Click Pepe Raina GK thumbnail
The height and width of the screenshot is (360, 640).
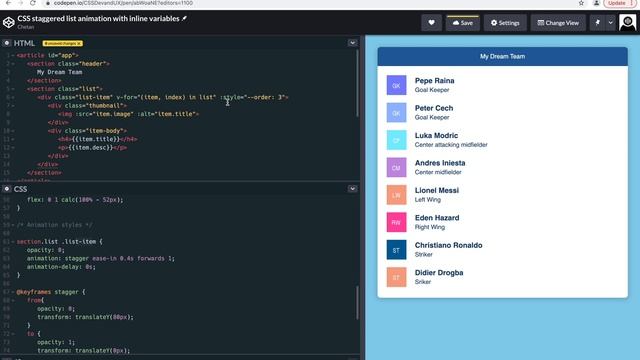(x=396, y=85)
